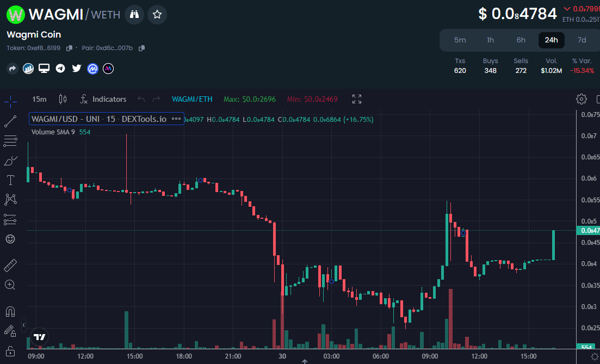Select the XABCD patterns tool
The height and width of the screenshot is (364, 600).
coord(10,200)
